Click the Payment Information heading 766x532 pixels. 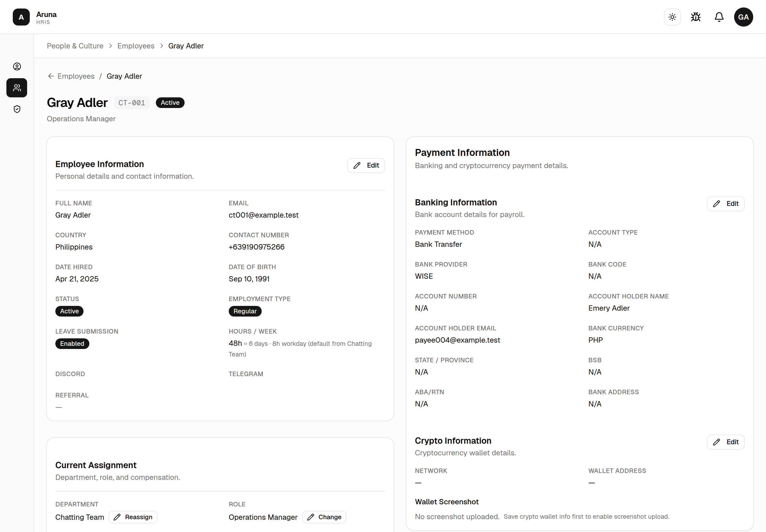pos(462,153)
